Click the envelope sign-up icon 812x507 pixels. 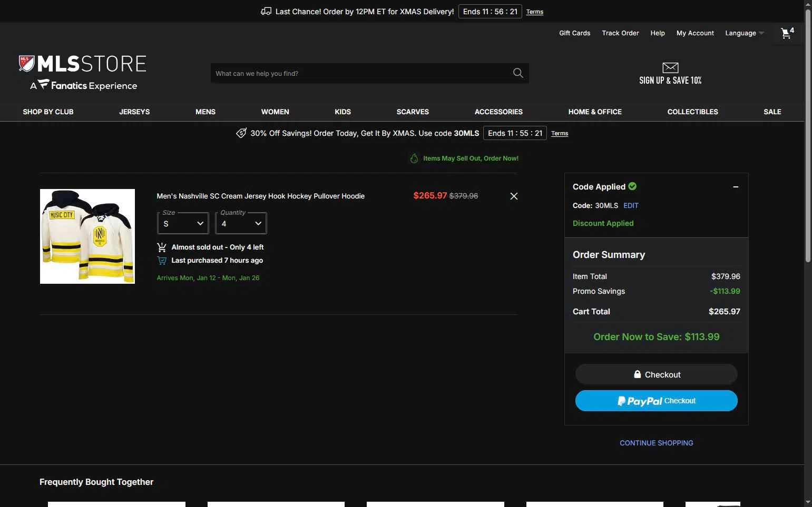(x=670, y=67)
